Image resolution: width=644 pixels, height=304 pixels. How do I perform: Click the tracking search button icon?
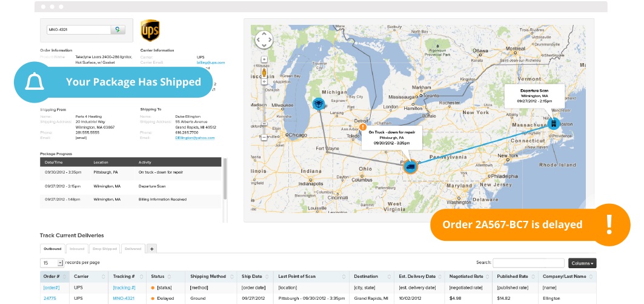click(x=118, y=30)
